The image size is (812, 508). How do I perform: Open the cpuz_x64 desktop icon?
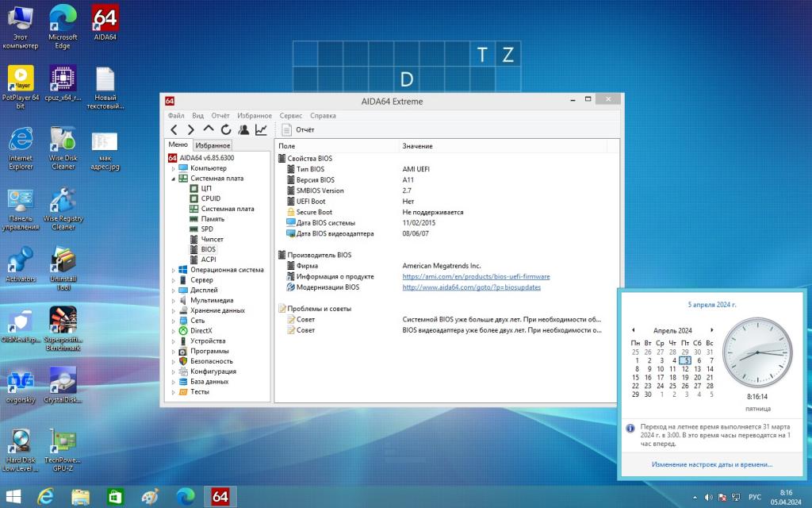pyautogui.click(x=63, y=83)
